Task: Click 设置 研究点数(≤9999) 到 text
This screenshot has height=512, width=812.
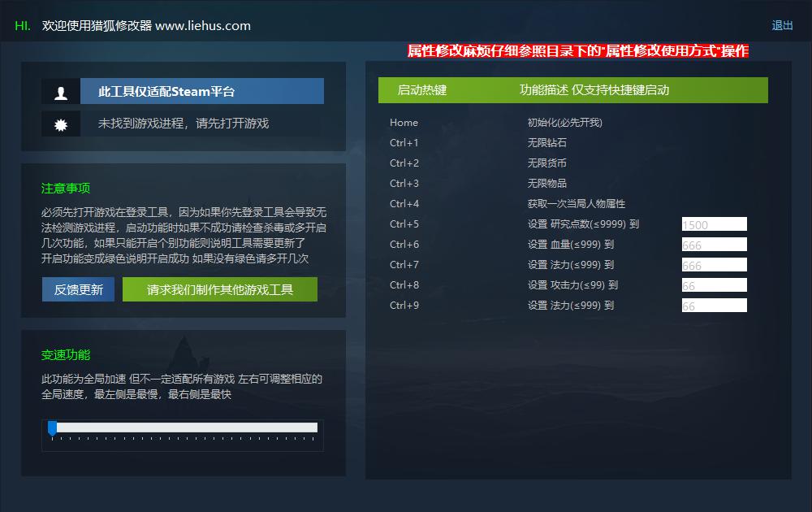Action: tap(583, 223)
